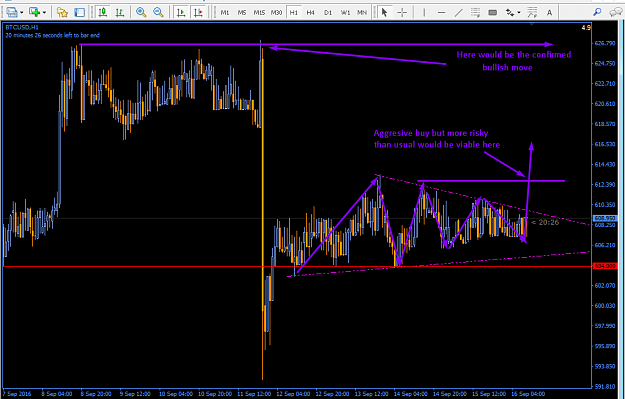Expand the arrows tool dropdown arrow
This screenshot has height=399, width=625.
(x=519, y=13)
